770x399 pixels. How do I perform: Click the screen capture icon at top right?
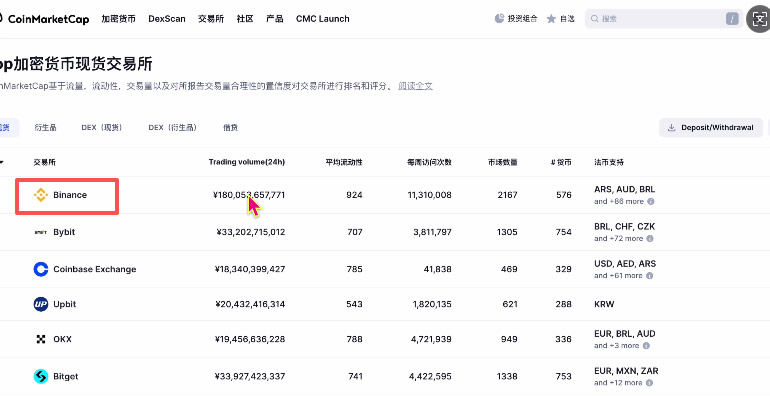tap(758, 19)
